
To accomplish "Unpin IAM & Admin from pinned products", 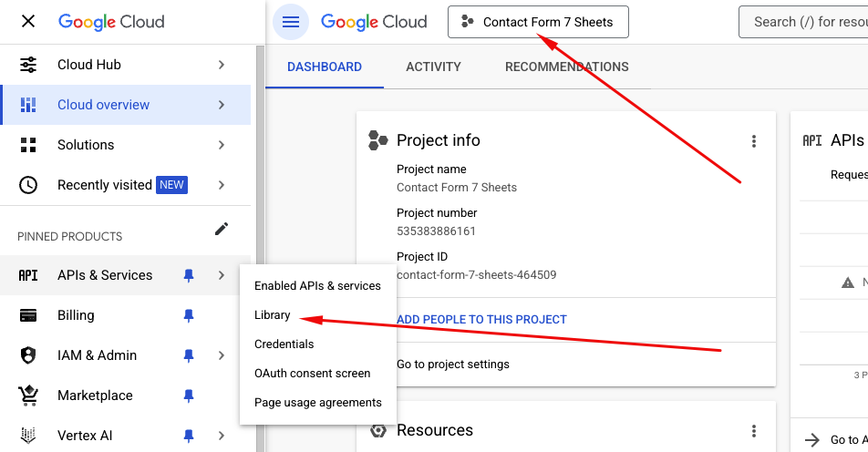I will [x=189, y=355].
